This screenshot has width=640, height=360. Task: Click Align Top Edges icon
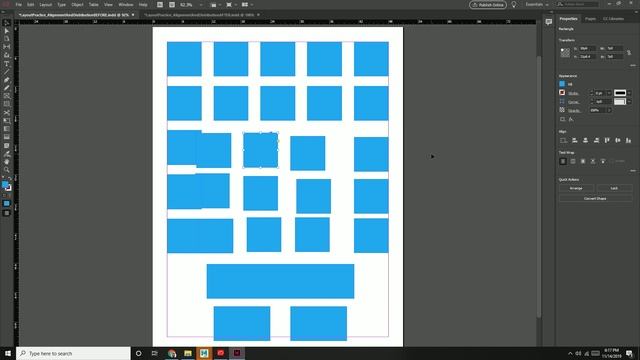pos(607,140)
